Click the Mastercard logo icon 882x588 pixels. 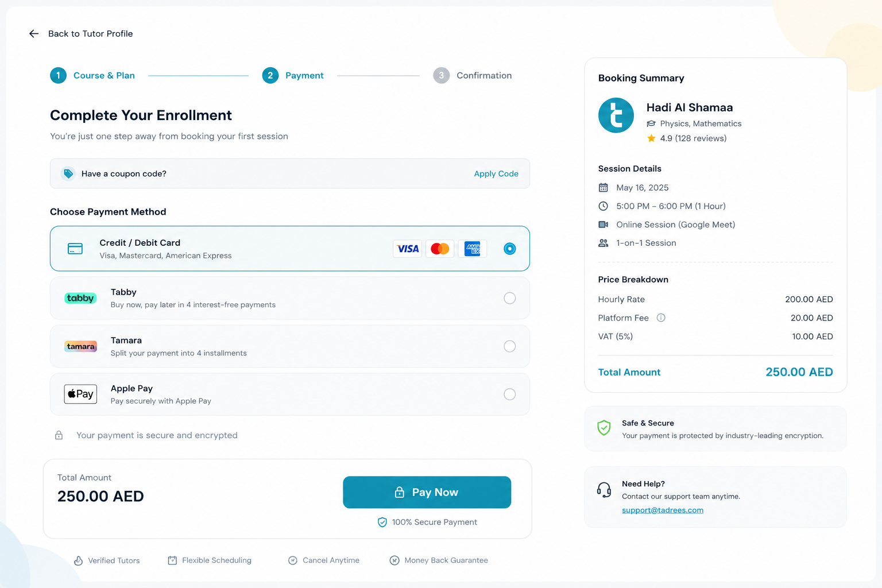[440, 249]
